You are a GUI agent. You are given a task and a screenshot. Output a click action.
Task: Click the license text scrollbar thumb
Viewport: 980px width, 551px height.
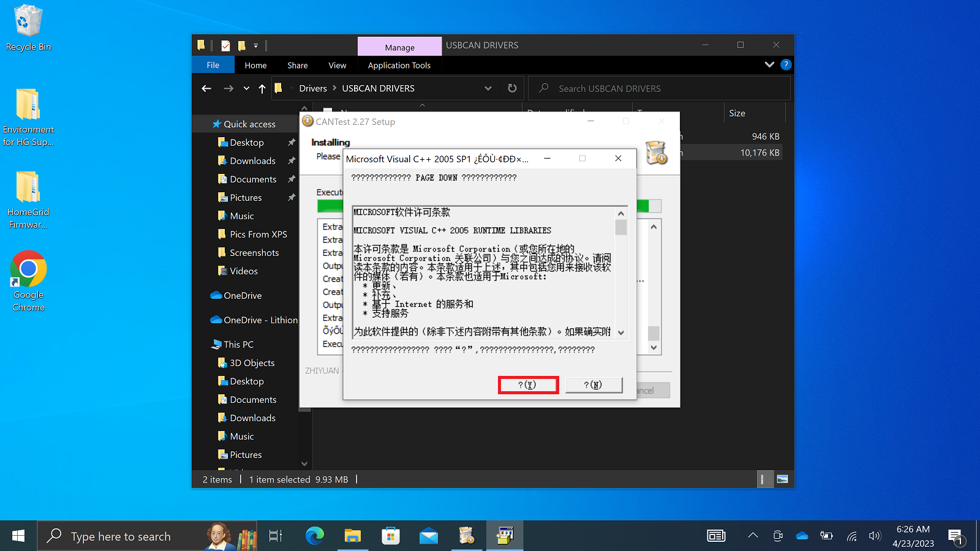pyautogui.click(x=621, y=227)
